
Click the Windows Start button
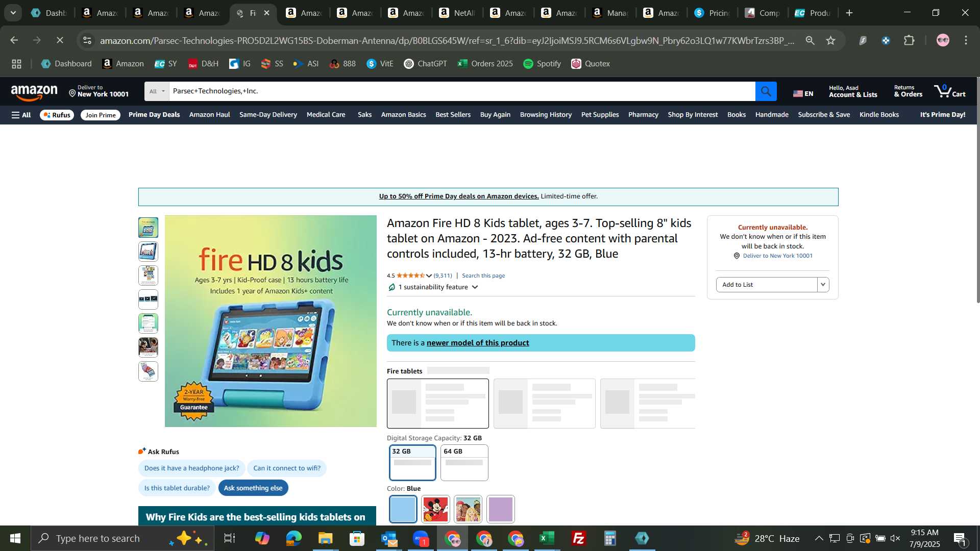point(15,538)
